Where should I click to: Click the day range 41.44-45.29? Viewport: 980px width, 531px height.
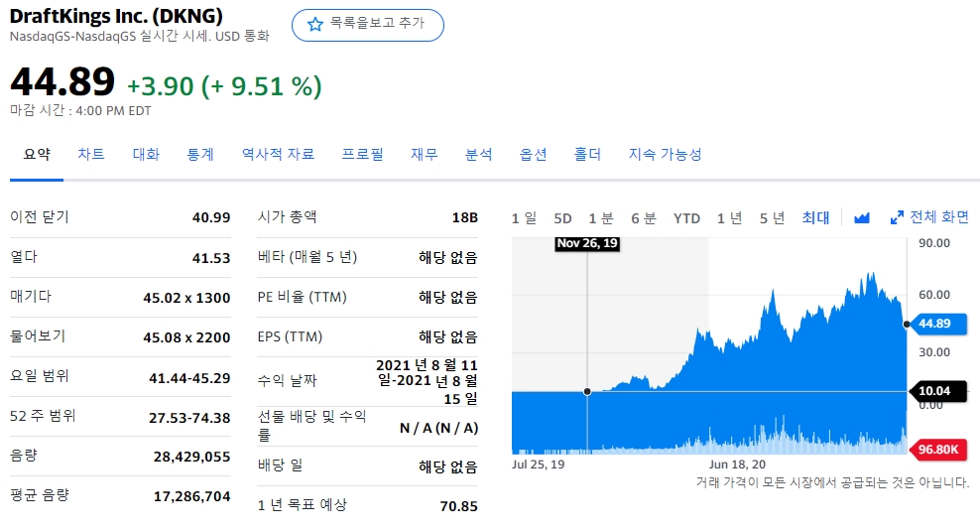[x=189, y=378]
